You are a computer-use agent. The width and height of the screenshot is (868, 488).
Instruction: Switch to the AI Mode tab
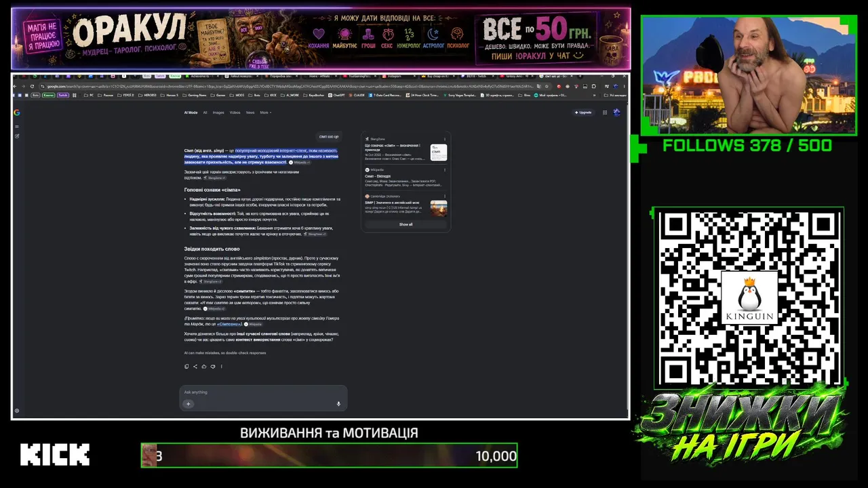pos(191,113)
